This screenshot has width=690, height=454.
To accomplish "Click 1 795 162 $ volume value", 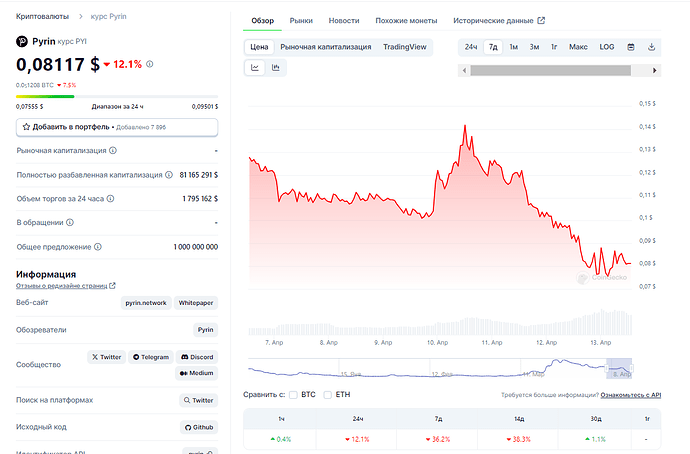I will pyautogui.click(x=200, y=198).
